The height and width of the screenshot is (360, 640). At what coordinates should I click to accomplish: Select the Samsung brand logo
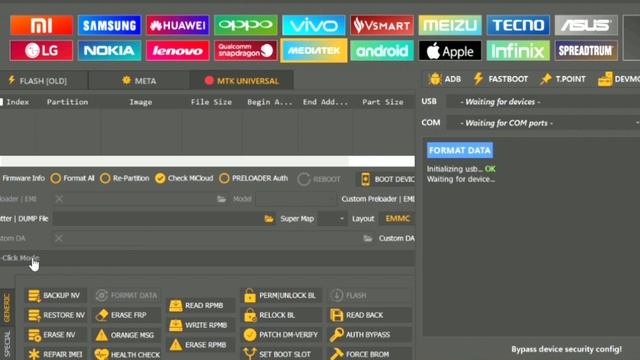pyautogui.click(x=109, y=25)
